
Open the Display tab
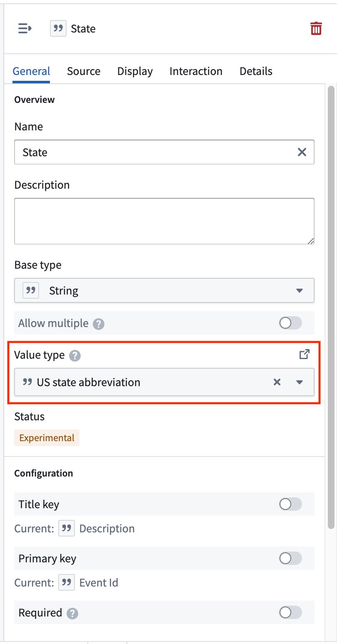point(135,71)
